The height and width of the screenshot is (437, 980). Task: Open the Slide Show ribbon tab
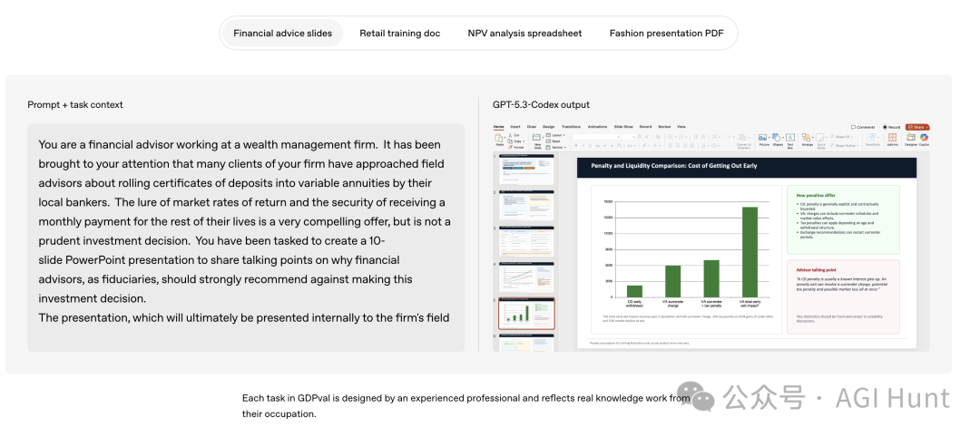[x=623, y=127]
